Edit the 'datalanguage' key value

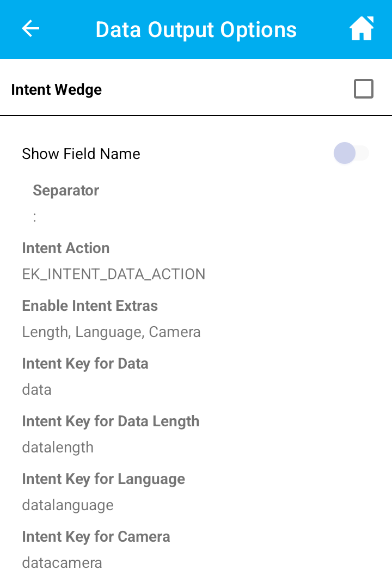(x=68, y=505)
